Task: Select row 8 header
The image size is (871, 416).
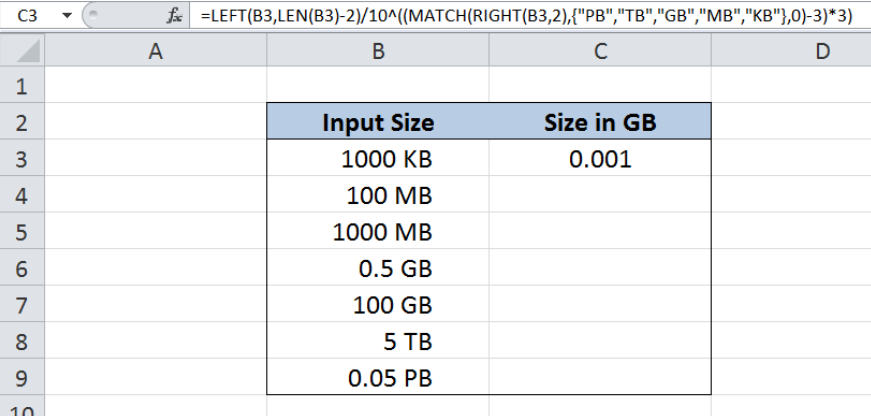Action: coord(22,341)
